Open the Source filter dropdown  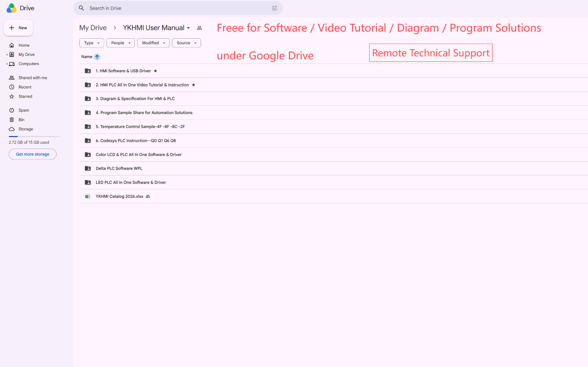(187, 43)
